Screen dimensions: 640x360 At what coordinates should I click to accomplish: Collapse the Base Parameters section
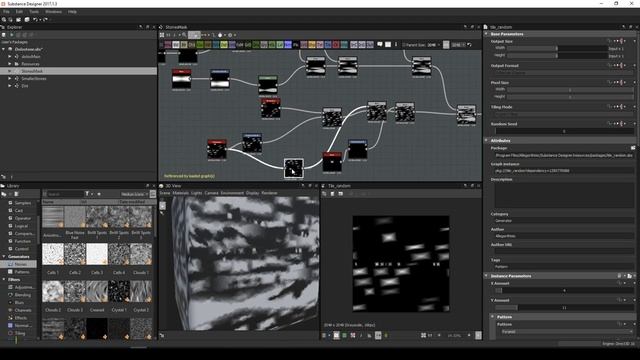coord(486,34)
